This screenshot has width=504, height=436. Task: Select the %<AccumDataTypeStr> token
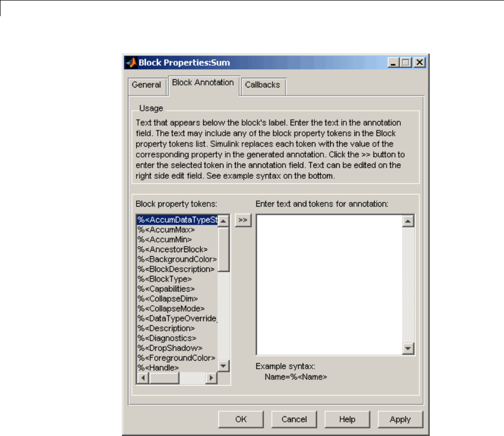pyautogui.click(x=177, y=220)
